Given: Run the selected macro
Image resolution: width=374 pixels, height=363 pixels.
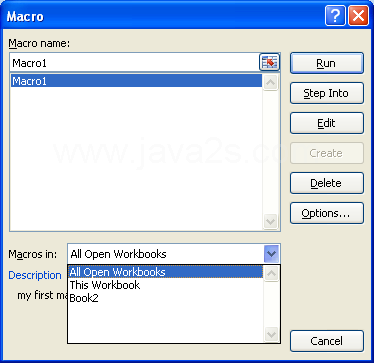Looking at the screenshot, I should click(327, 63).
